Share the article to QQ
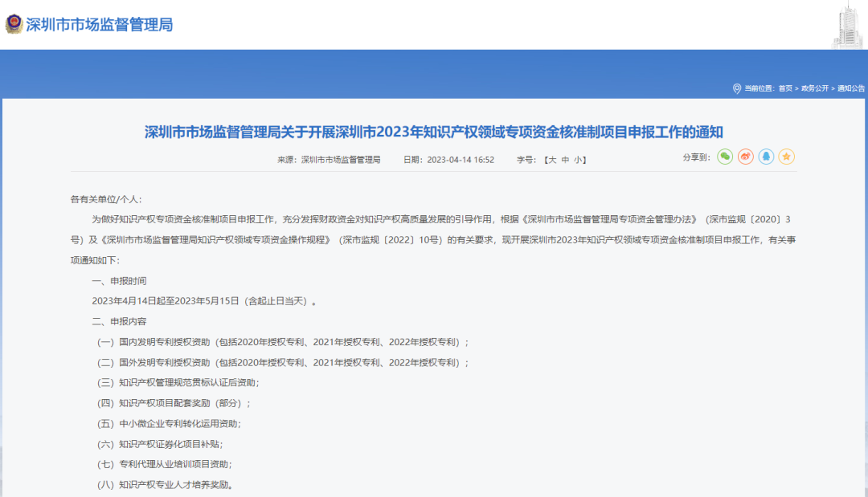This screenshot has height=497, width=868. point(765,157)
